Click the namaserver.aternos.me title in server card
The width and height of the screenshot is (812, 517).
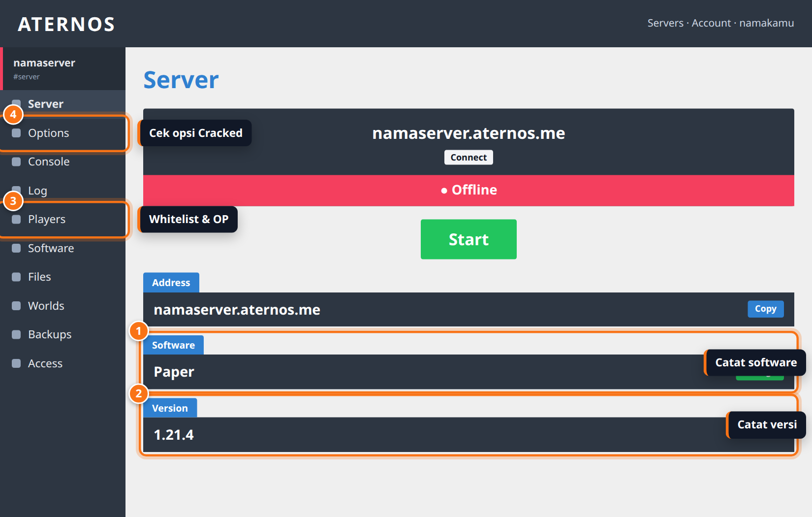pyautogui.click(x=468, y=133)
